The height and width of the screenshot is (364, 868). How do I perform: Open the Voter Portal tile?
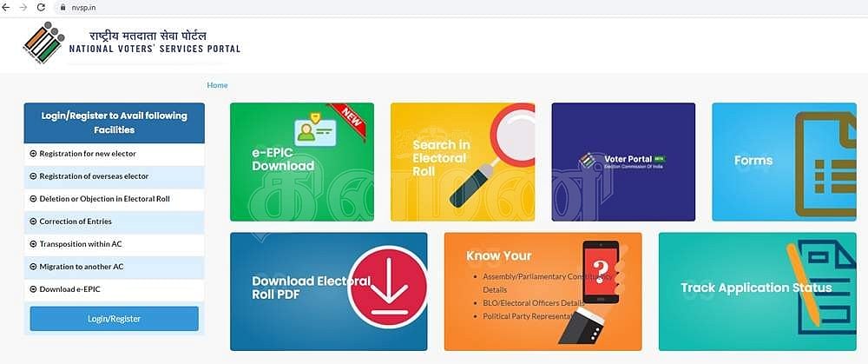(623, 162)
